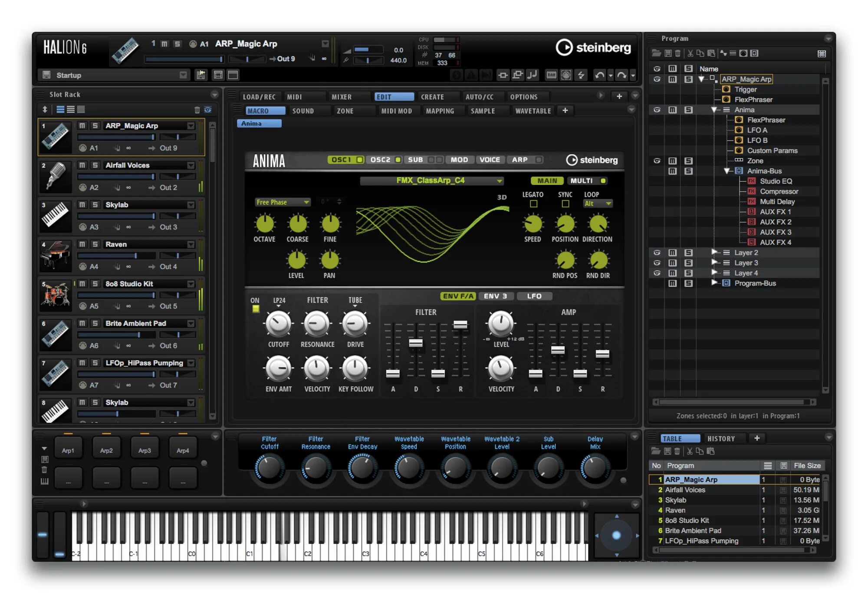This screenshot has height=593, width=868.
Task: Expand Layer 3 in Program tree
Action: tap(714, 263)
